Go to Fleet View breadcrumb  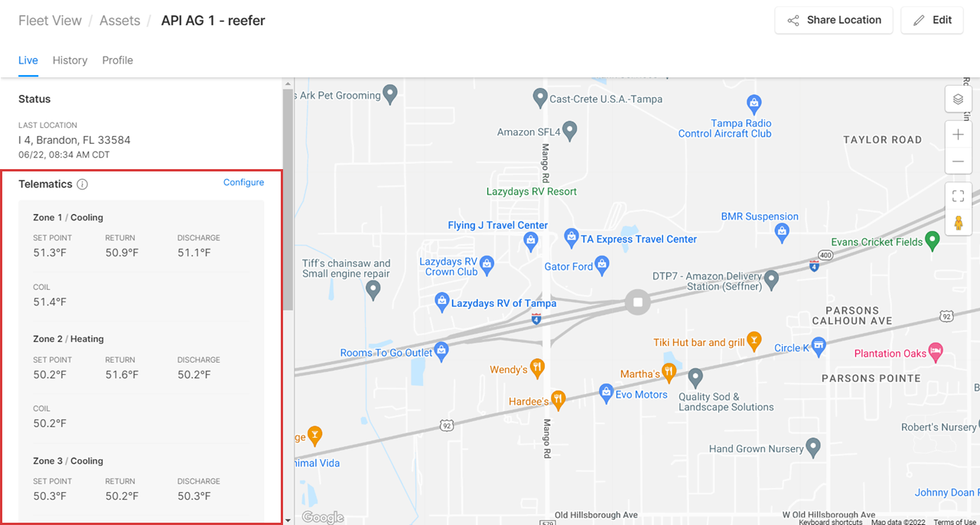point(50,21)
